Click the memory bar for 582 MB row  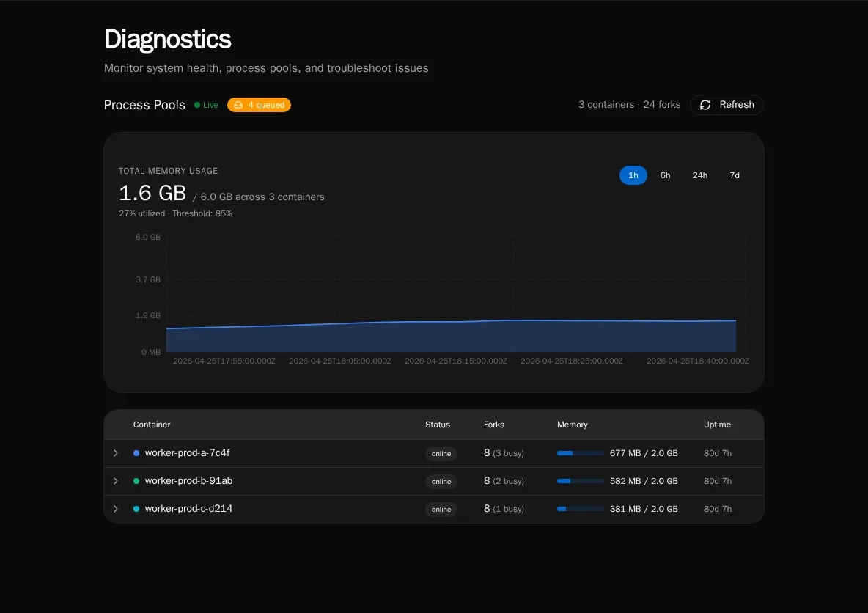click(580, 481)
